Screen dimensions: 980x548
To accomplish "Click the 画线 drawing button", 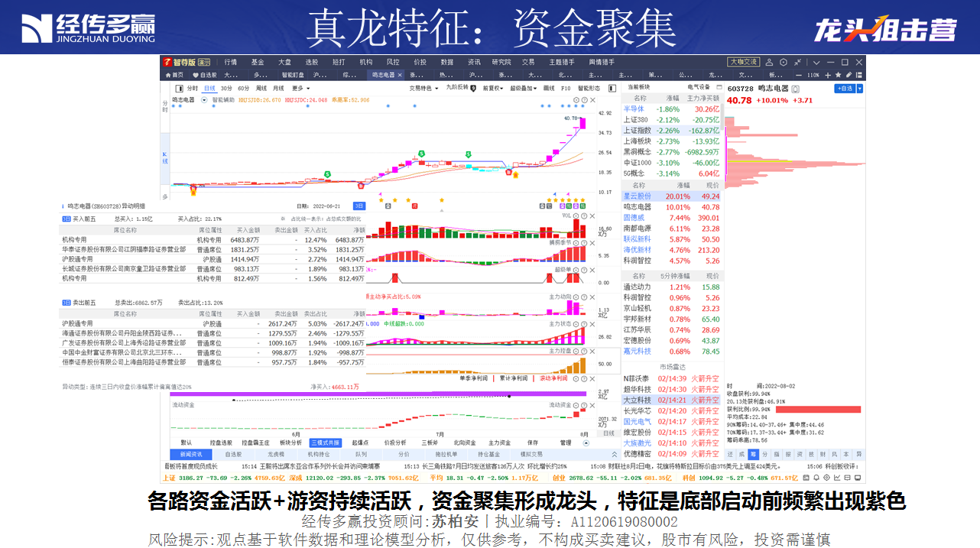I will point(548,88).
